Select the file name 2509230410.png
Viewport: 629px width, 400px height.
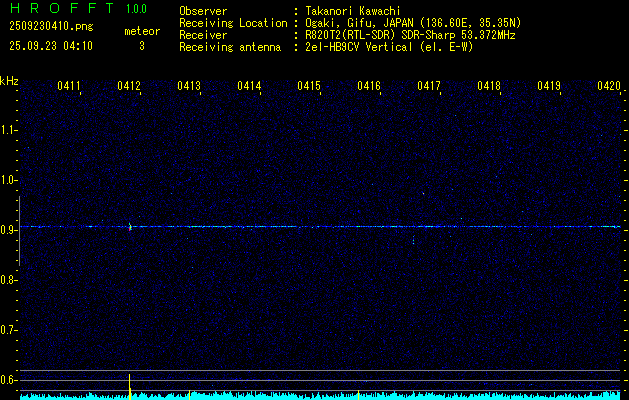click(x=51, y=27)
